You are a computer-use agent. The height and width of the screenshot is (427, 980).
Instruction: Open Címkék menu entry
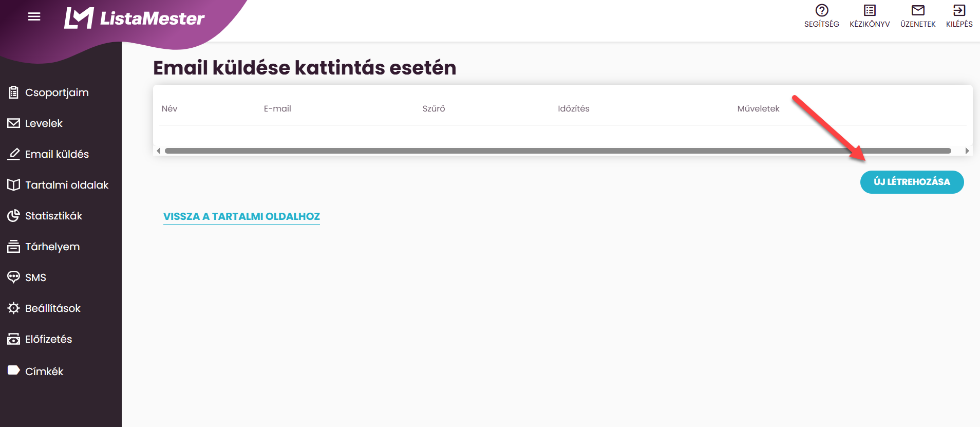click(44, 371)
